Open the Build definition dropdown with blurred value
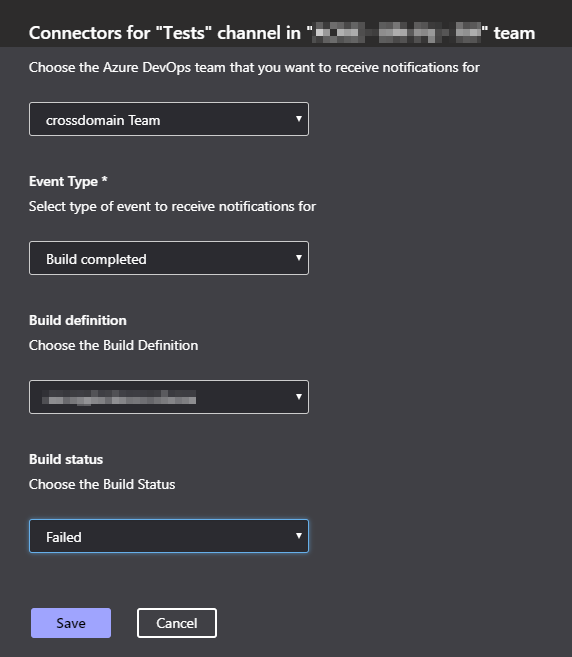The image size is (572, 657). point(169,397)
